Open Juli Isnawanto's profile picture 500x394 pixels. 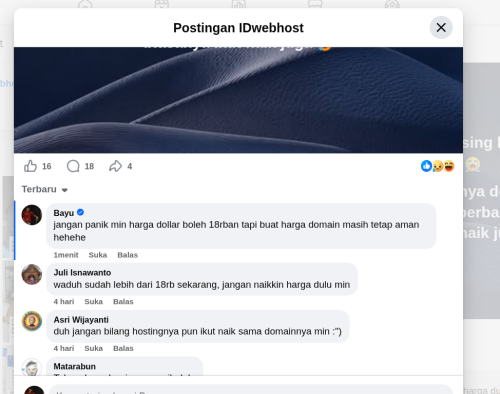(32, 275)
